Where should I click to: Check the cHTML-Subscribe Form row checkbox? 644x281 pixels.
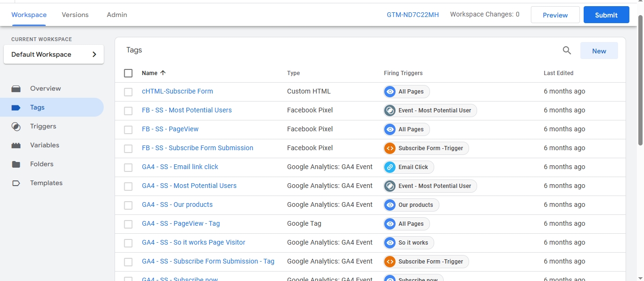pos(128,92)
